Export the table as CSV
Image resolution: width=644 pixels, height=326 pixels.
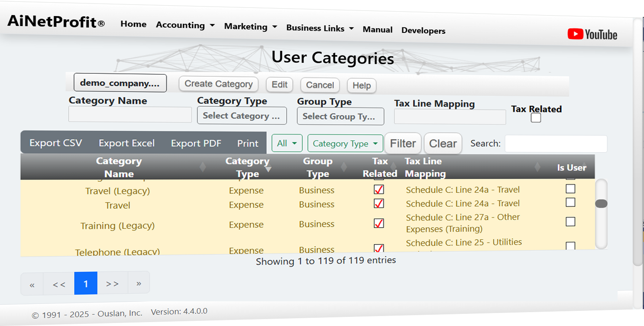[55, 143]
